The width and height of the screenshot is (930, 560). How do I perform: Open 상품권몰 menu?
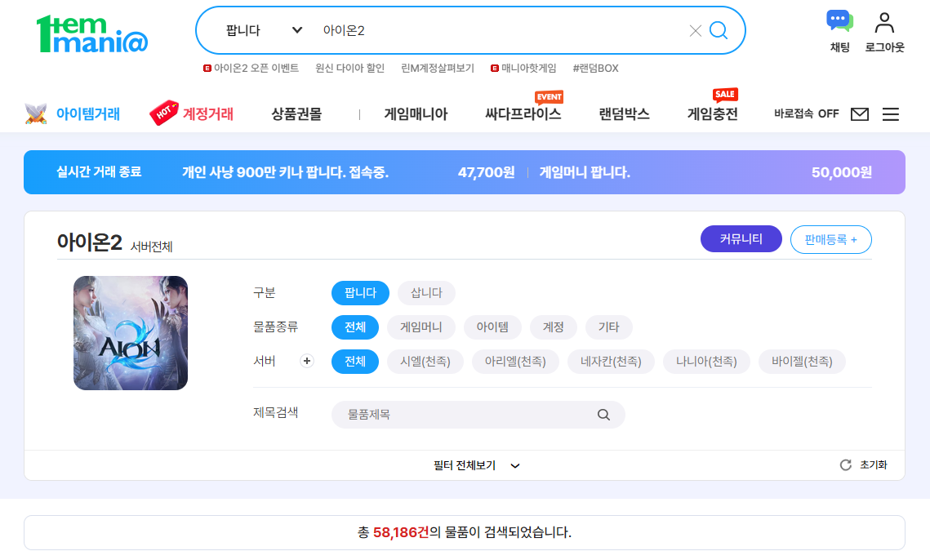pyautogui.click(x=296, y=114)
